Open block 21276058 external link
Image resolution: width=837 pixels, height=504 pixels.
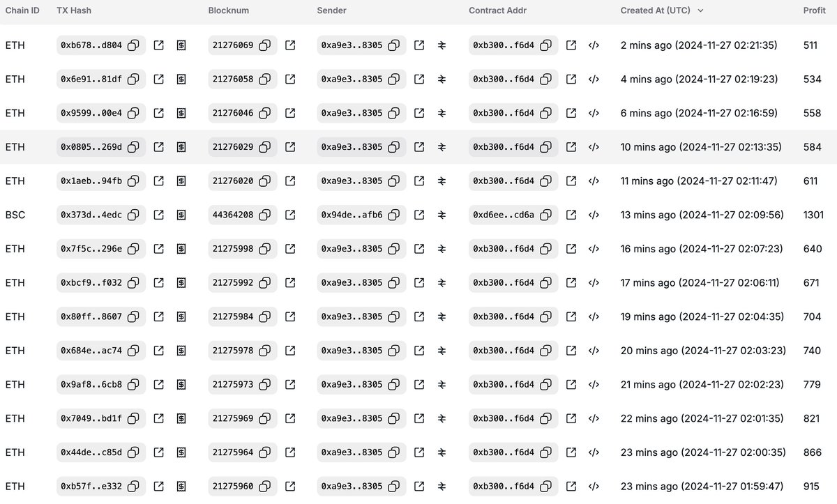coord(290,79)
